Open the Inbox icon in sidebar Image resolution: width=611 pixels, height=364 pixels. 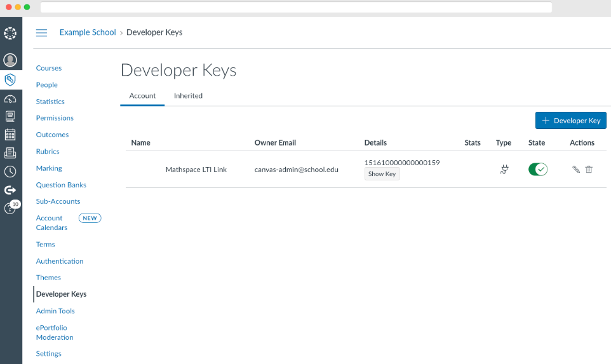(10, 153)
